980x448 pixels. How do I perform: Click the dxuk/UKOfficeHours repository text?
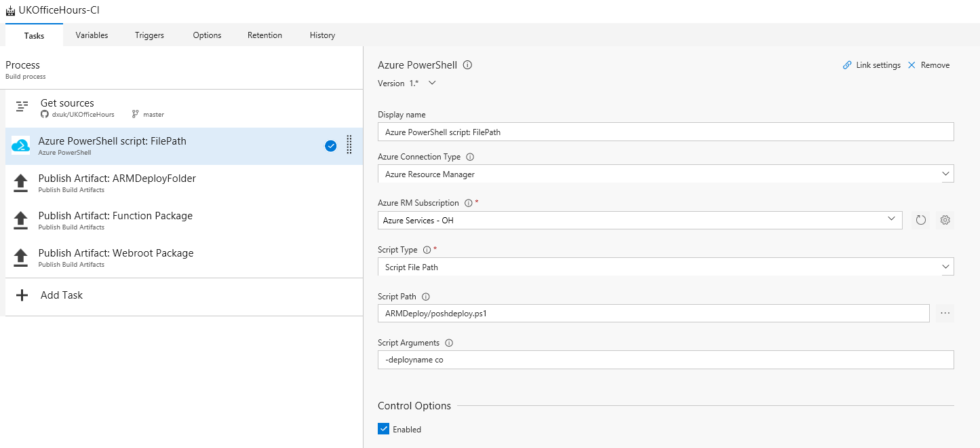[83, 115]
